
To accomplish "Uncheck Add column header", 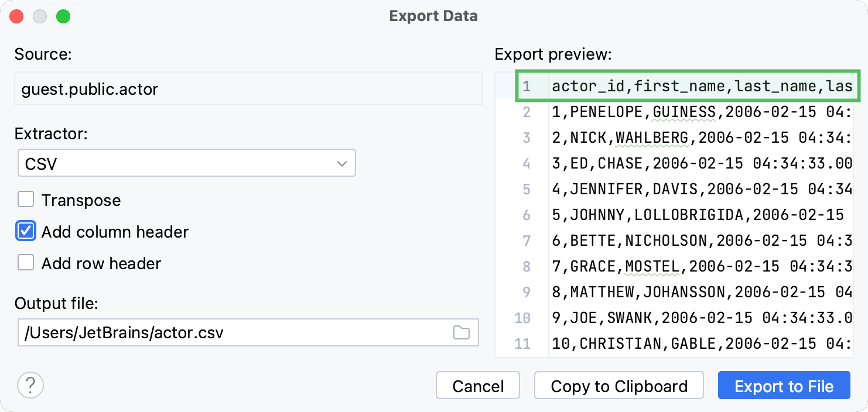I will point(26,231).
